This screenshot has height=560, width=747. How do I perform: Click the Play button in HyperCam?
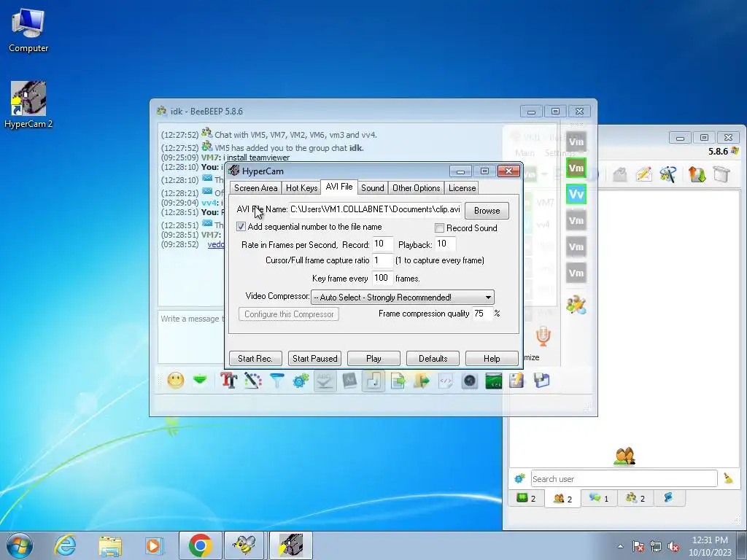point(374,358)
